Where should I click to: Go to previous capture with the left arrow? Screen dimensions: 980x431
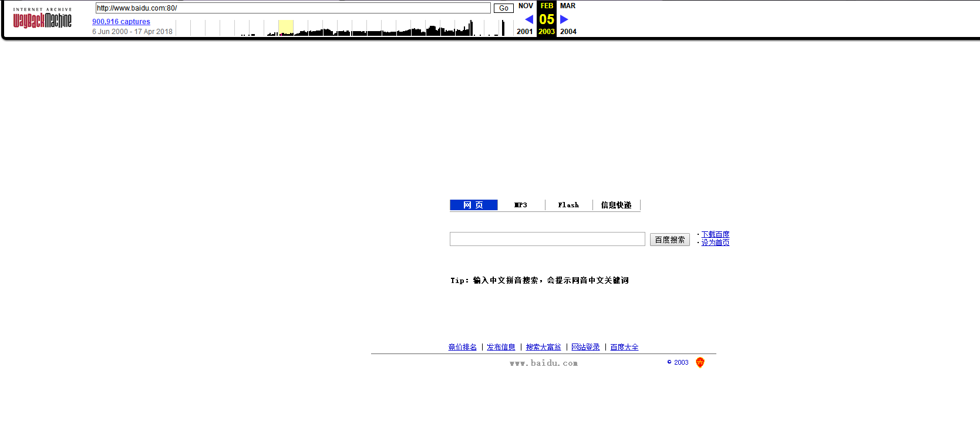[529, 19]
